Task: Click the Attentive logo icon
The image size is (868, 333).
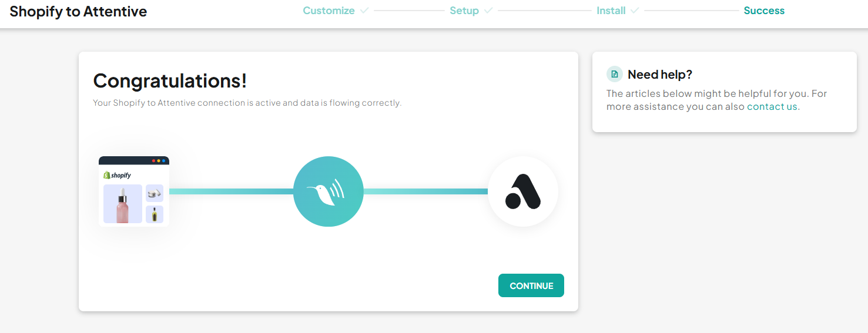Action: pyautogui.click(x=523, y=191)
